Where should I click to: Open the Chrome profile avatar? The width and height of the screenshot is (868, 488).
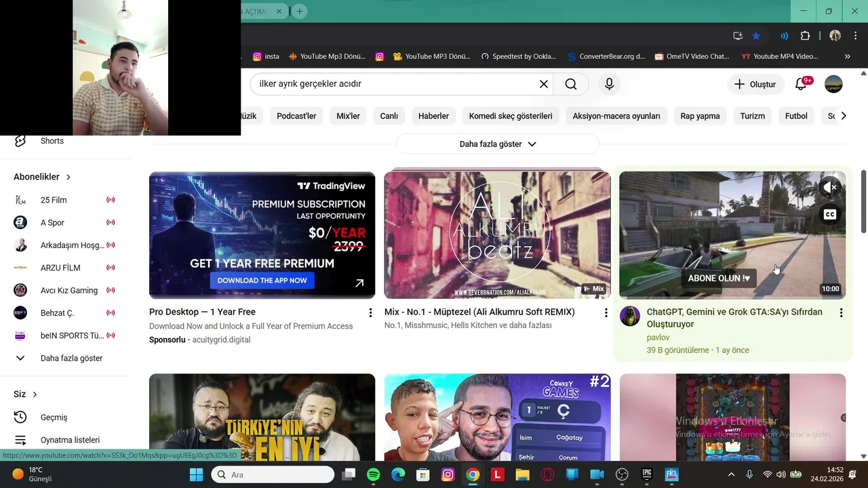(835, 36)
